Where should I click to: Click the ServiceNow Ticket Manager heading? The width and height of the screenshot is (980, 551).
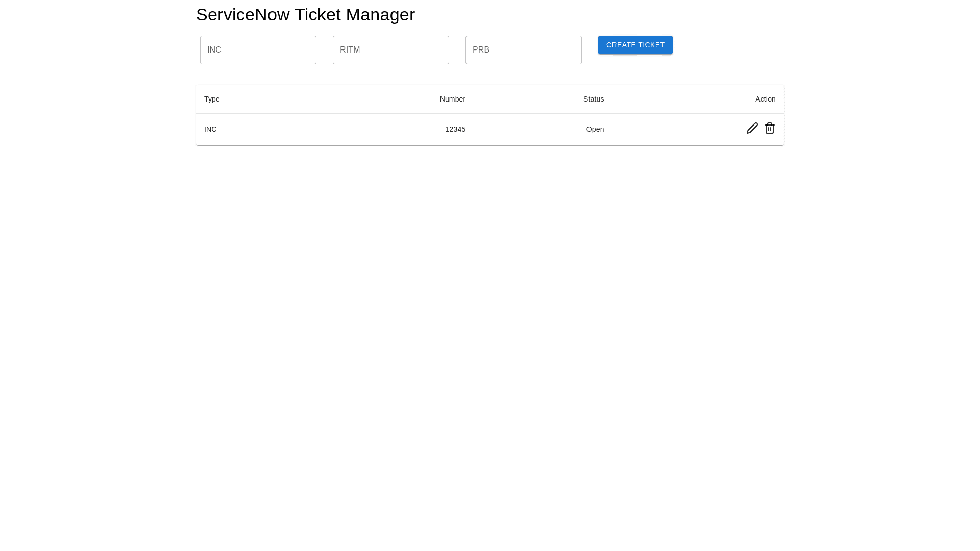tap(305, 15)
